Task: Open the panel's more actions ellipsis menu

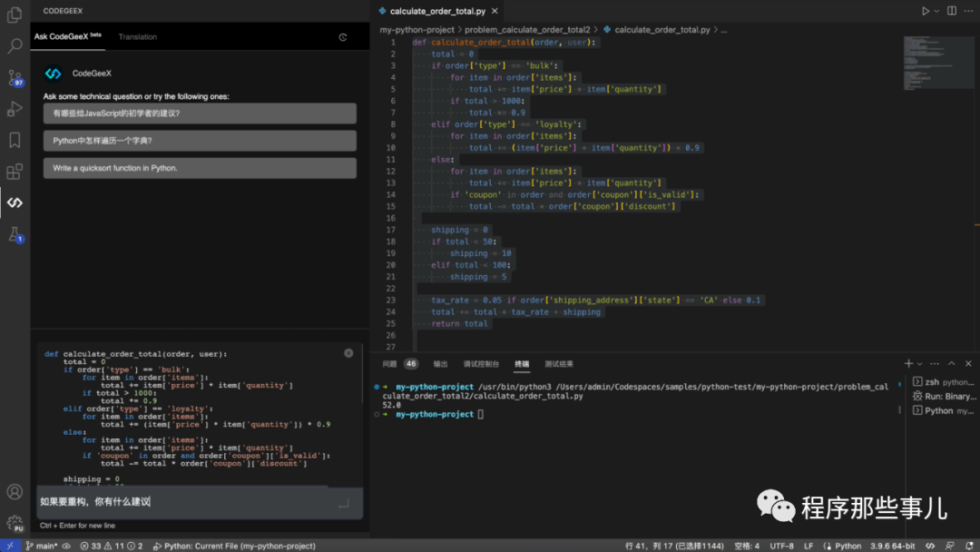Action: point(933,363)
